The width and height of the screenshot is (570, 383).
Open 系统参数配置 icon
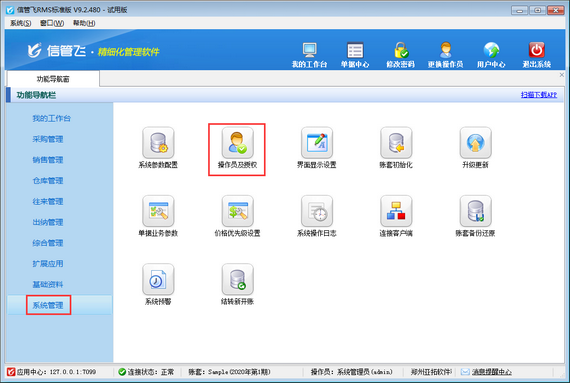tap(158, 143)
